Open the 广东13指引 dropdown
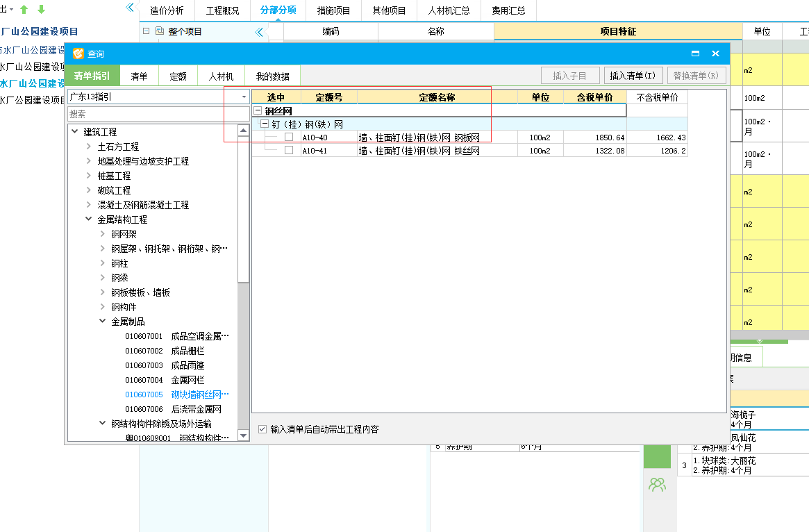809x532 pixels. coord(244,97)
